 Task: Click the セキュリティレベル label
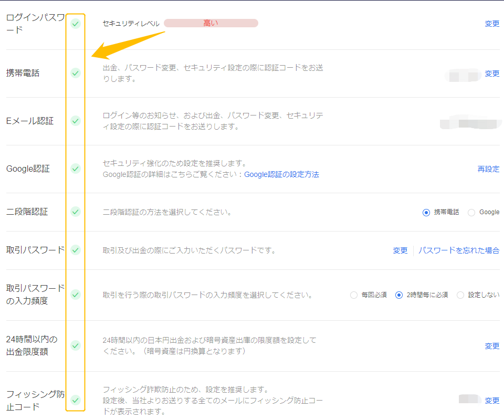(x=131, y=24)
